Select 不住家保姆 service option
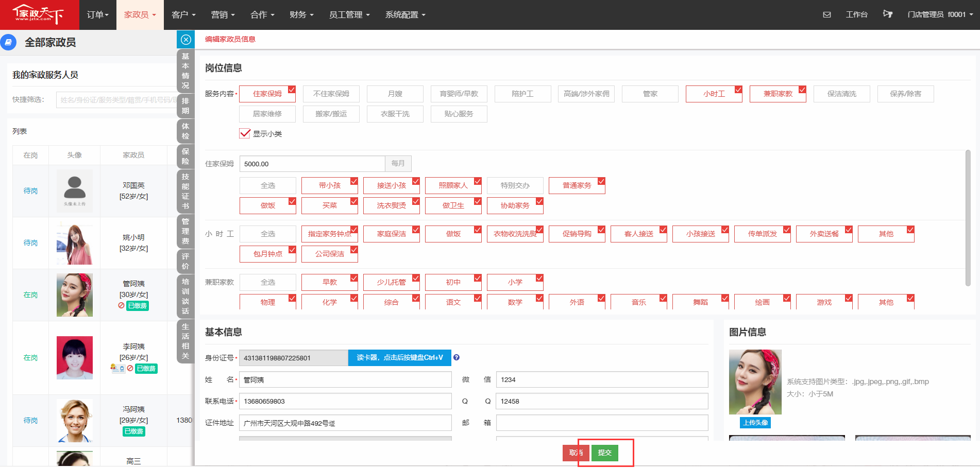 click(331, 94)
